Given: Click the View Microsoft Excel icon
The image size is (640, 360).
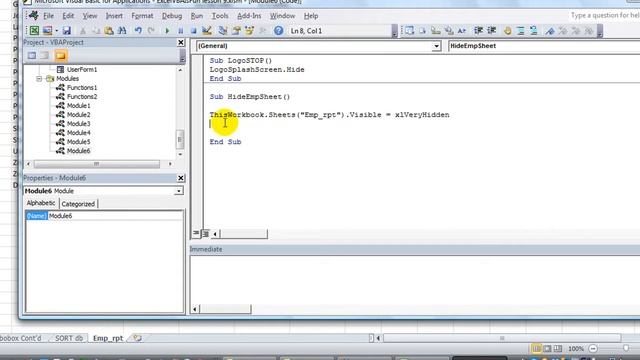Looking at the screenshot, I should [x=34, y=31].
